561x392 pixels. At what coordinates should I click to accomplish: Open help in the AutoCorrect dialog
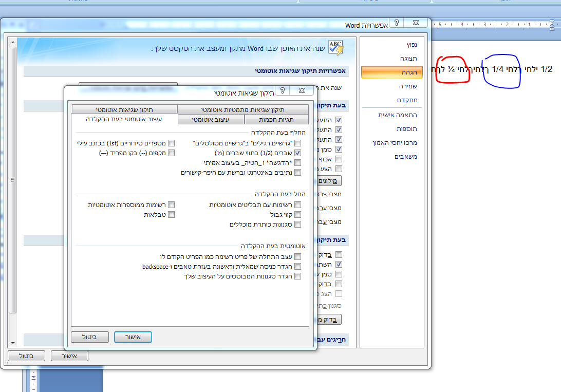point(283,90)
